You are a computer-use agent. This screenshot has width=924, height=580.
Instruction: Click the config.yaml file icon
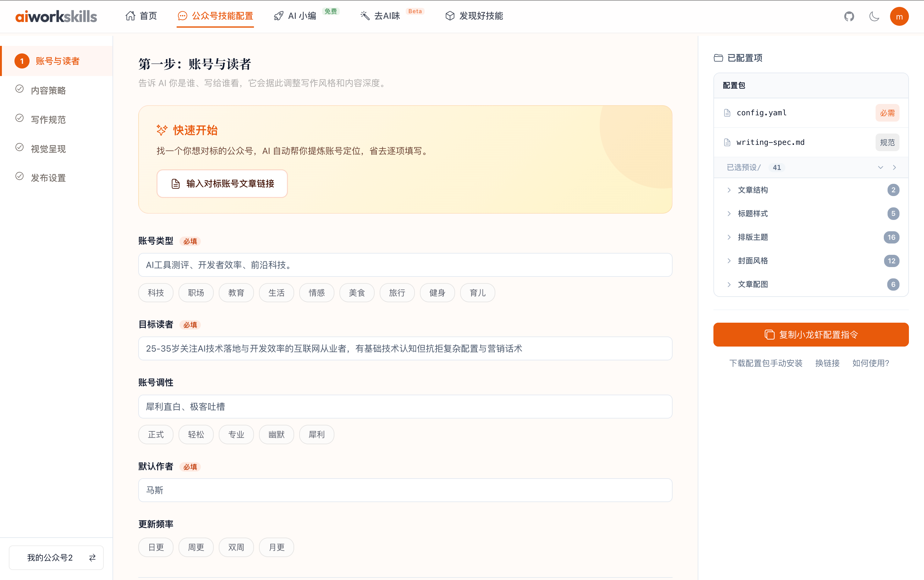[x=727, y=113]
